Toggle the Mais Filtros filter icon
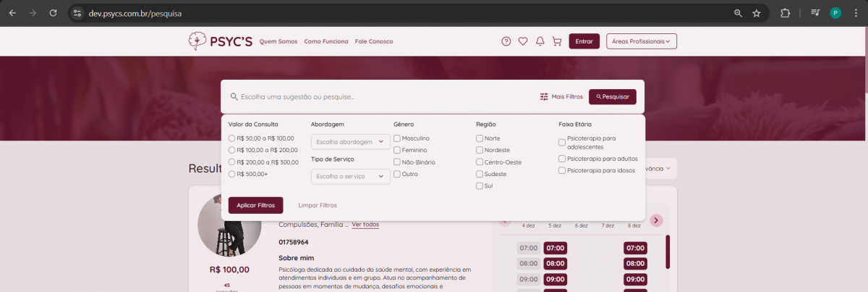The image size is (868, 292). click(x=544, y=96)
